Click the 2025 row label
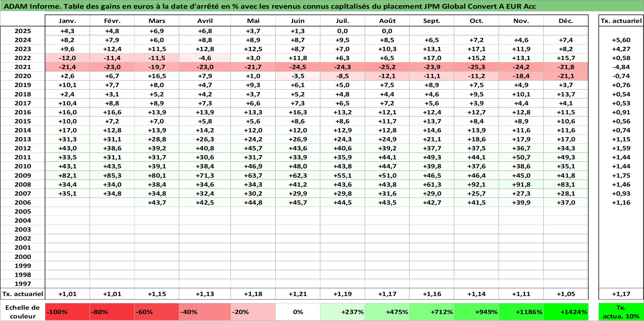644x321 pixels. tap(23, 31)
